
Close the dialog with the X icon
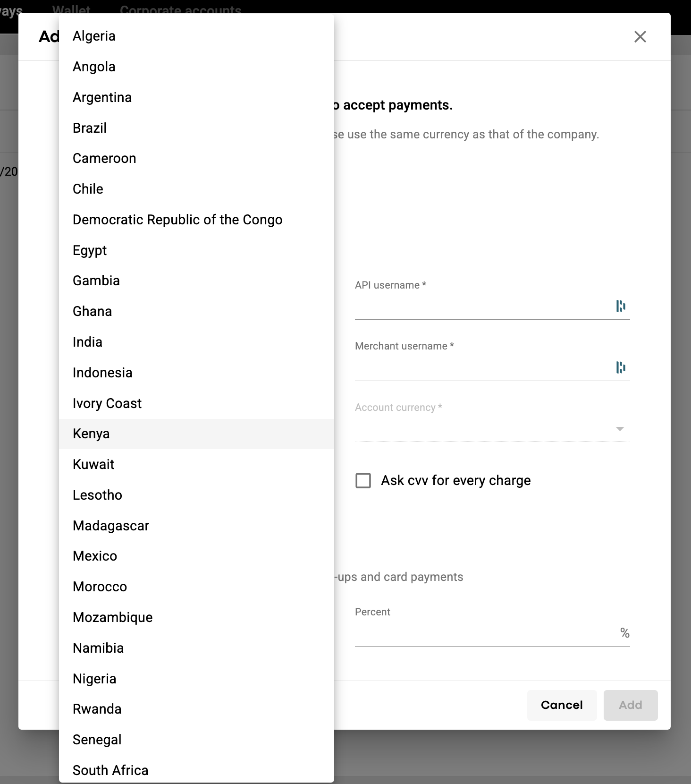(x=640, y=37)
